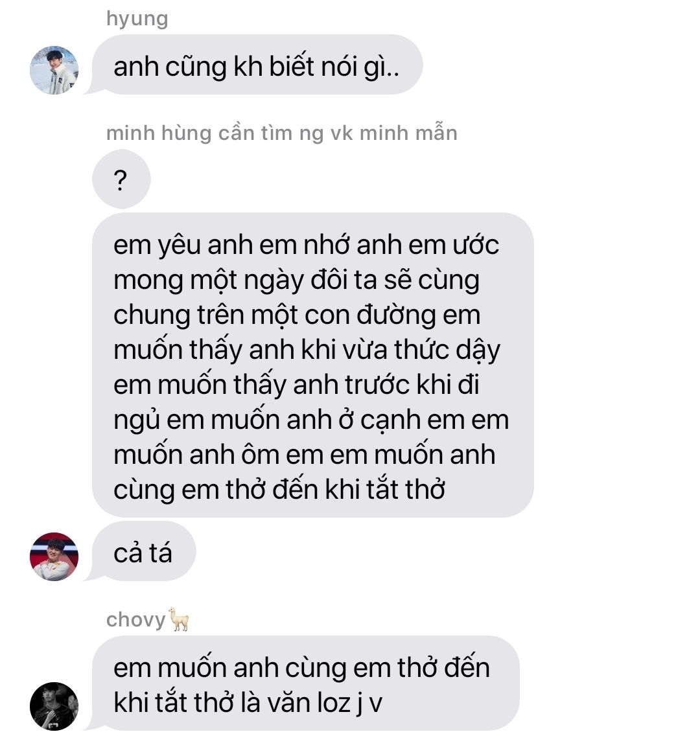Tap sender name minh hùng cần tìm ng vk minh mẫn

[x=282, y=133]
